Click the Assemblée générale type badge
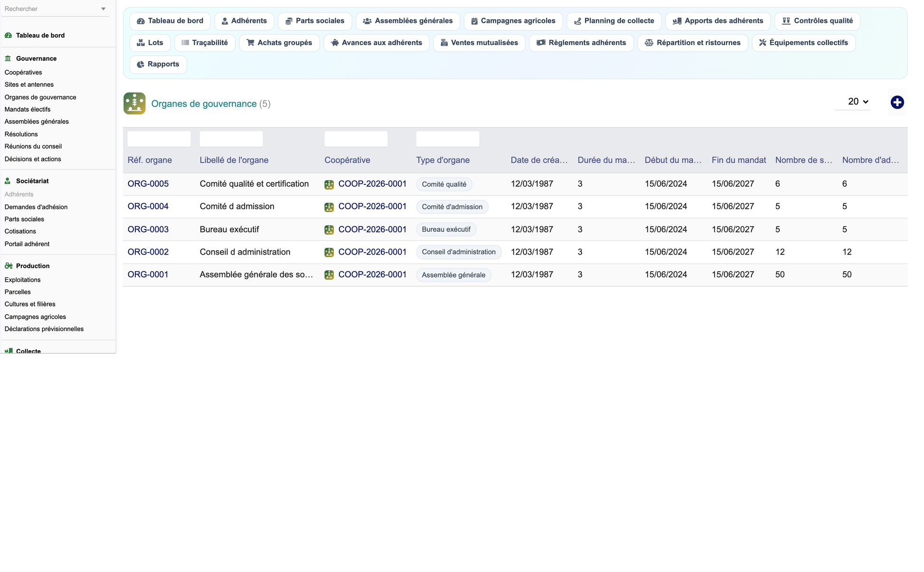924x572 pixels. pos(453,275)
